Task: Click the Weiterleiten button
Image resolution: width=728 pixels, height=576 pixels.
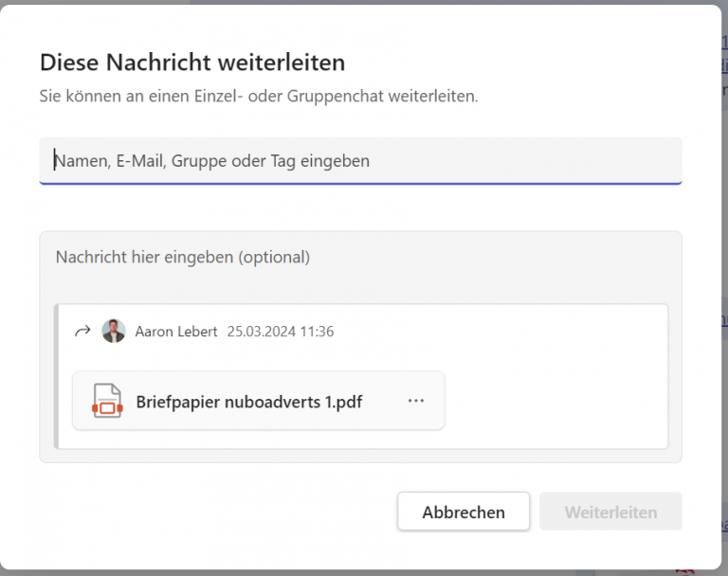Action: 610,512
